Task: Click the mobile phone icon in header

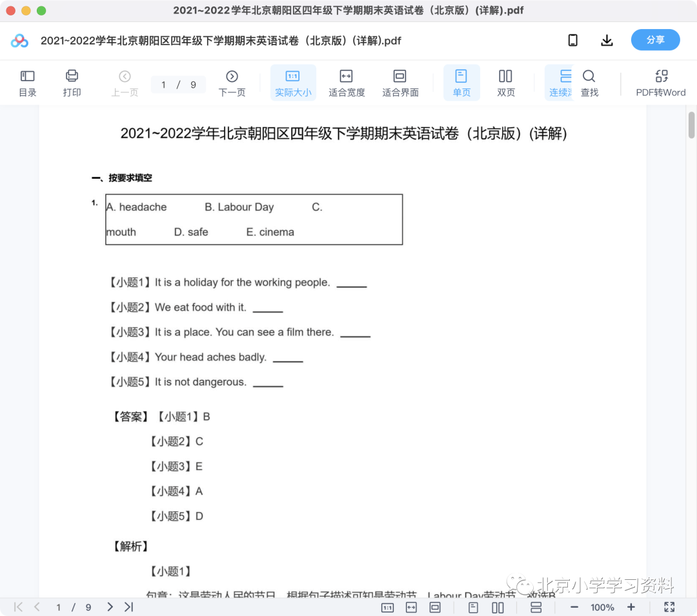Action: (x=573, y=41)
